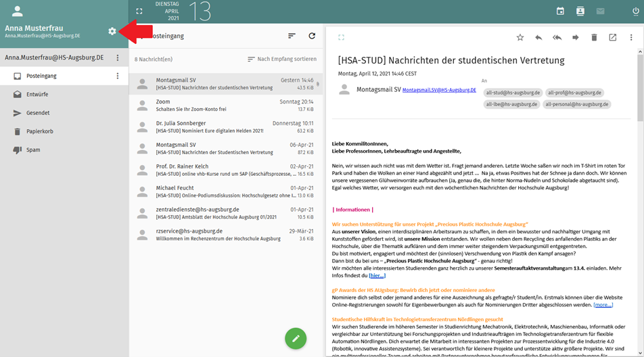Follow the [hier...] link in the message
This screenshot has width=644, height=357.
[x=377, y=275]
